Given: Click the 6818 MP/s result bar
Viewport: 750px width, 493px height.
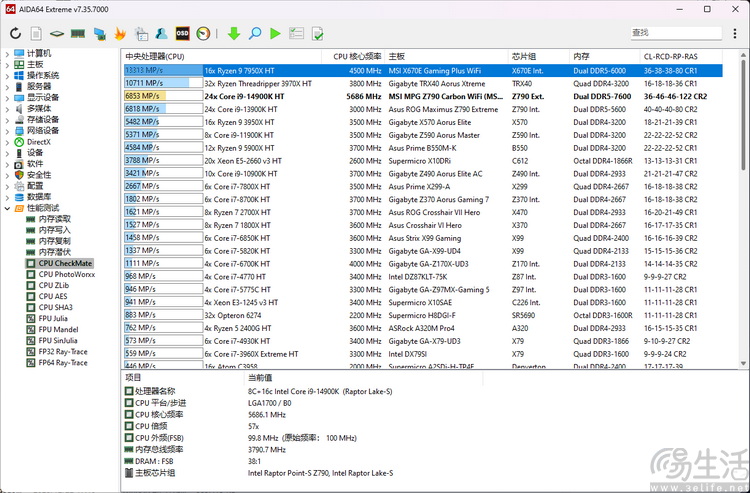Looking at the screenshot, I should click(x=163, y=109).
